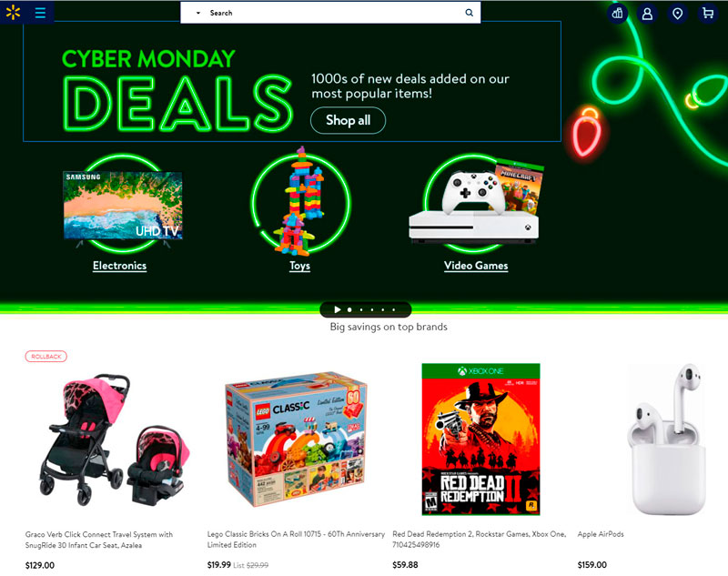
Task: Select the Graco stroller travel system image
Action: (115, 440)
